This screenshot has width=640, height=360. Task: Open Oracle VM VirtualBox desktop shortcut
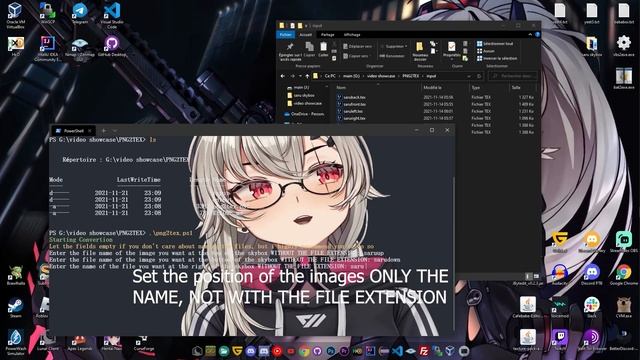(15, 16)
